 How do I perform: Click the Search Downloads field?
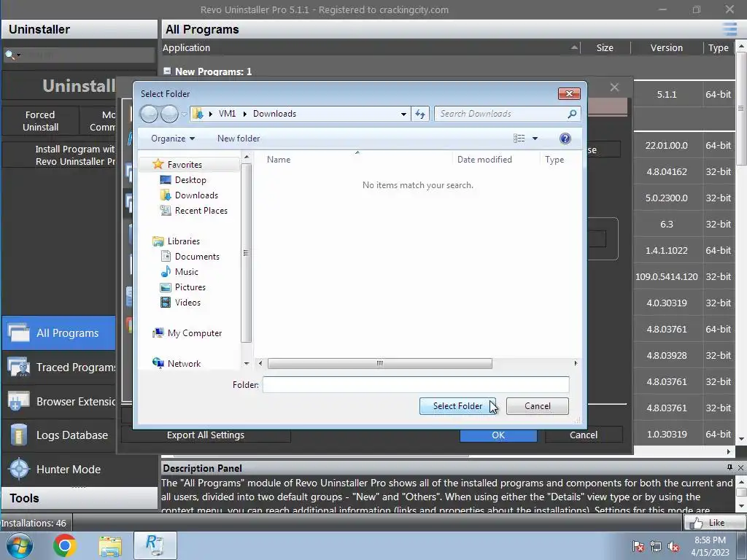pyautogui.click(x=500, y=114)
